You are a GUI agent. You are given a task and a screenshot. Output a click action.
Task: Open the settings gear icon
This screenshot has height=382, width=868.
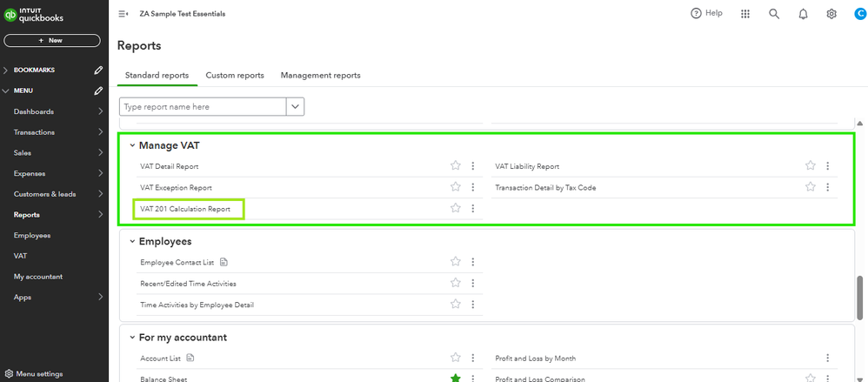[x=831, y=14]
